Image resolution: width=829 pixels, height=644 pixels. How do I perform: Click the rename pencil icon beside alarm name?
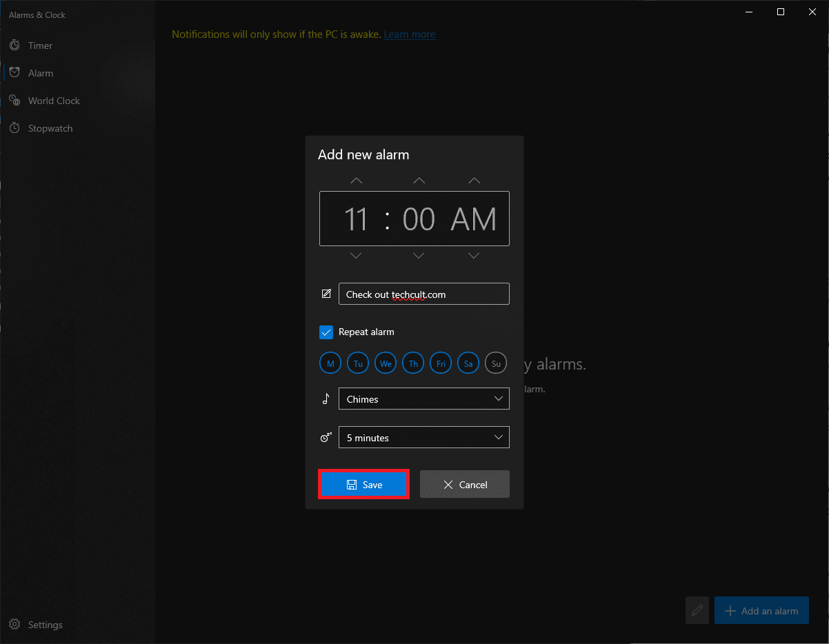(326, 293)
